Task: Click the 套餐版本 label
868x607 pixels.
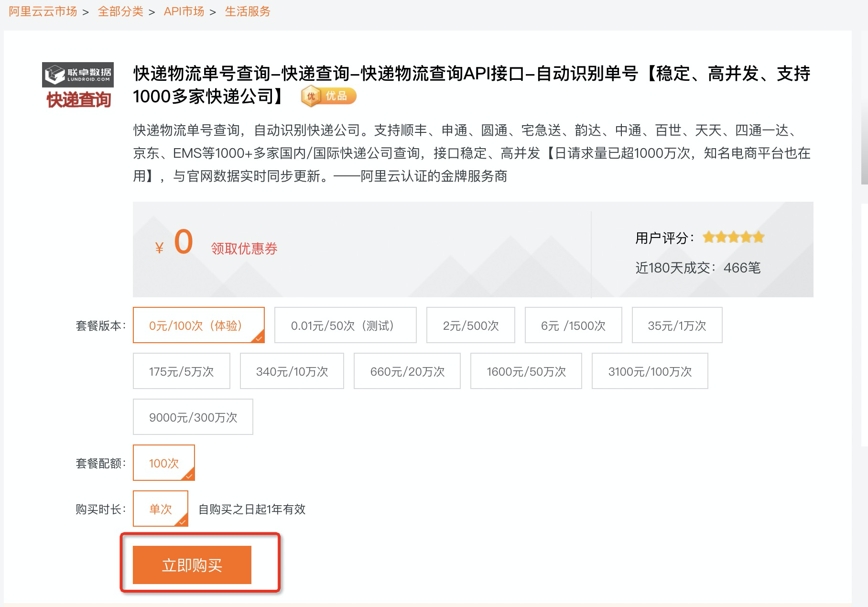Action: click(x=101, y=325)
